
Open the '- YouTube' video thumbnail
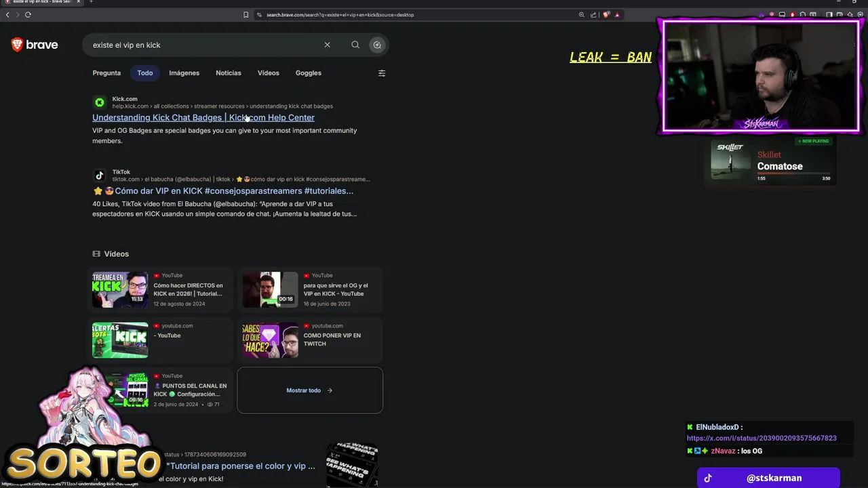click(x=120, y=340)
